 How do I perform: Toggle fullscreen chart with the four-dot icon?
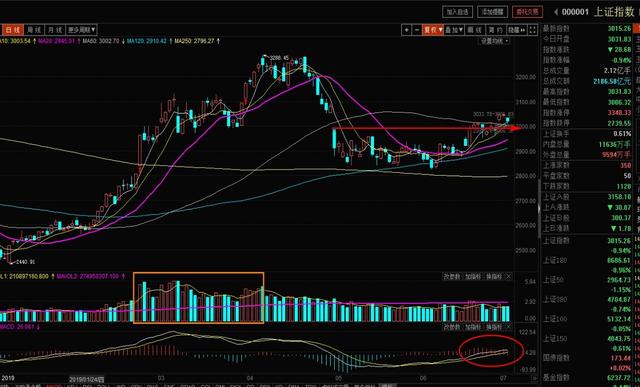coord(532,30)
